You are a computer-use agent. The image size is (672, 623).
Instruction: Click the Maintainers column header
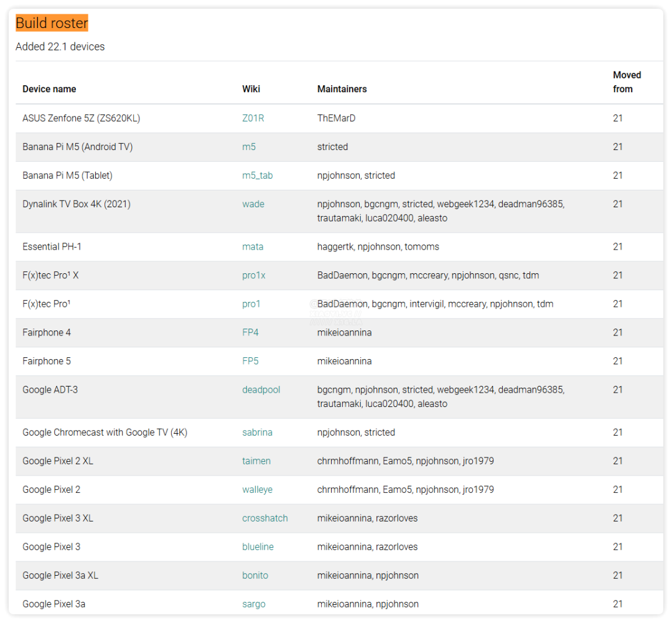click(x=342, y=89)
